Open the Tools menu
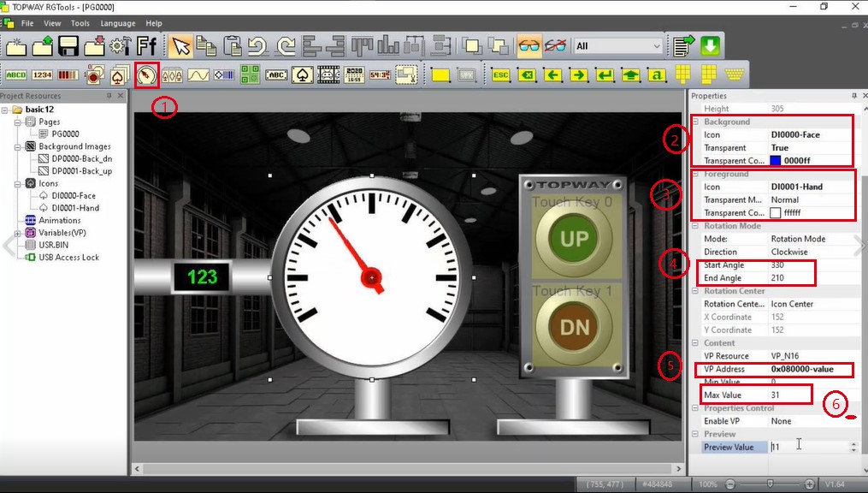Screen dimensions: 868x493 [x=80, y=23]
